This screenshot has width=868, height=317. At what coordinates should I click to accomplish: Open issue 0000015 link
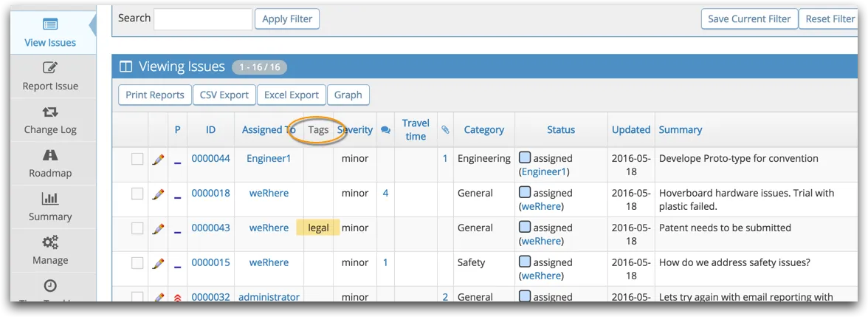[x=210, y=262]
